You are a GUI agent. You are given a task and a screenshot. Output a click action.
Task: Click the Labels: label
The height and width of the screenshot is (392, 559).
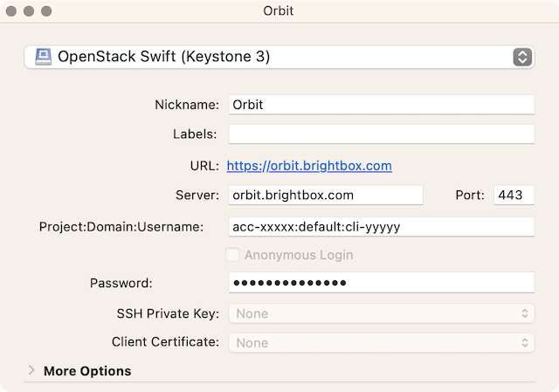[195, 134]
